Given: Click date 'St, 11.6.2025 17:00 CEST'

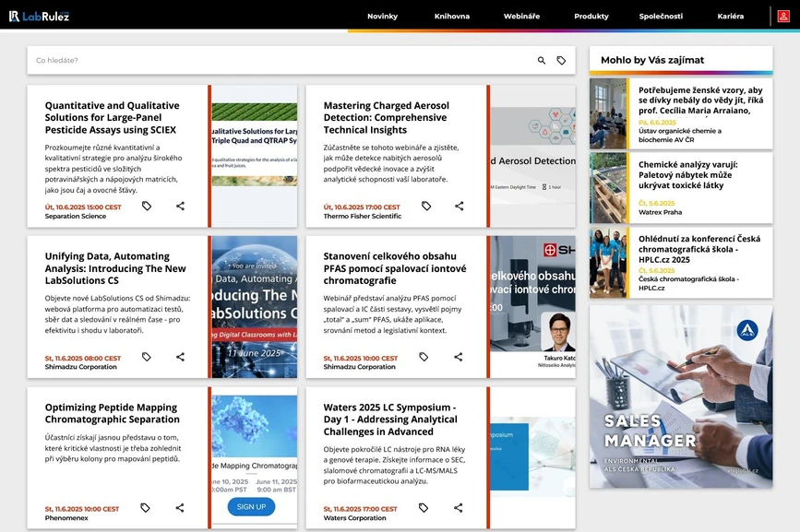Looking at the screenshot, I should pyautogui.click(x=360, y=509).
